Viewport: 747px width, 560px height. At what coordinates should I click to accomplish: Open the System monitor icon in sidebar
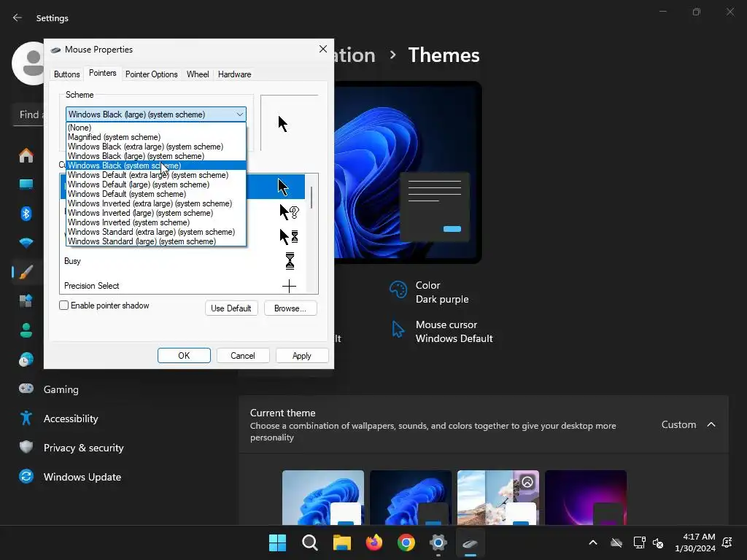pos(26,184)
